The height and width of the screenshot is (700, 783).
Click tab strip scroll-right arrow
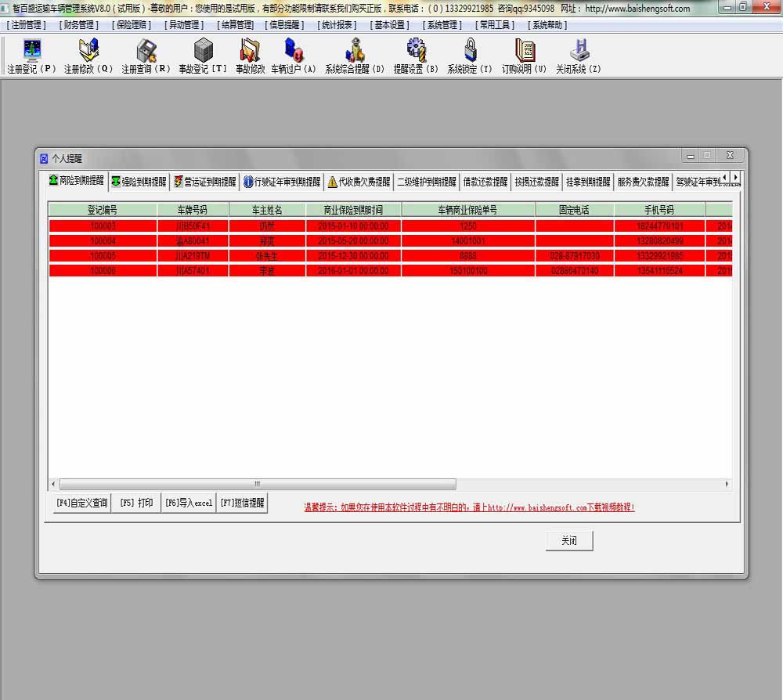pos(735,177)
